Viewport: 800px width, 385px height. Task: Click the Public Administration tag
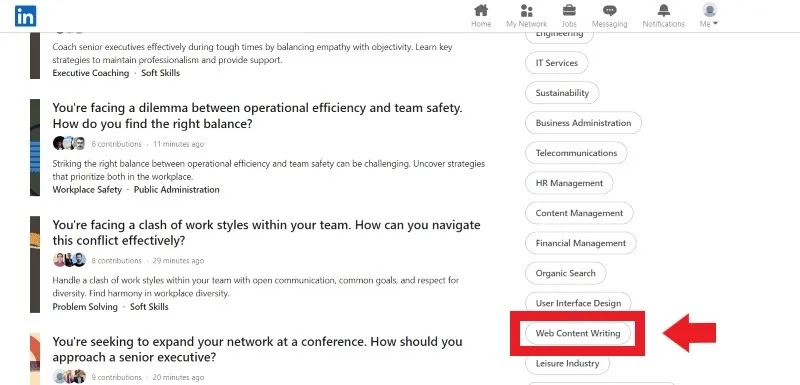[x=177, y=190]
